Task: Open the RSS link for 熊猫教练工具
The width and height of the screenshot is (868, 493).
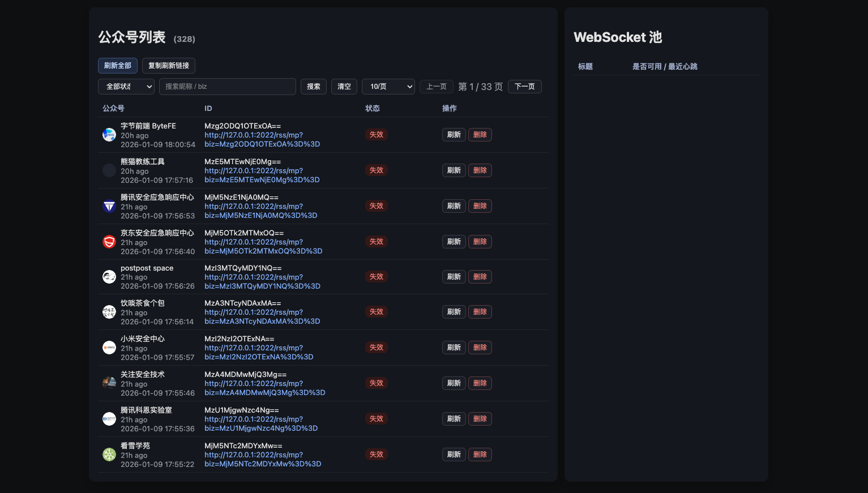Action: pyautogui.click(x=262, y=175)
